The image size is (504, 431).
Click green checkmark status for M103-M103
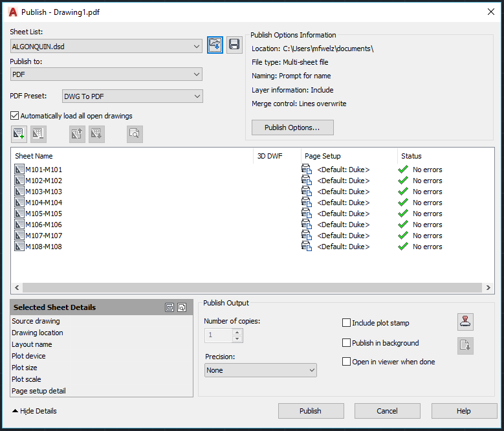(x=403, y=192)
